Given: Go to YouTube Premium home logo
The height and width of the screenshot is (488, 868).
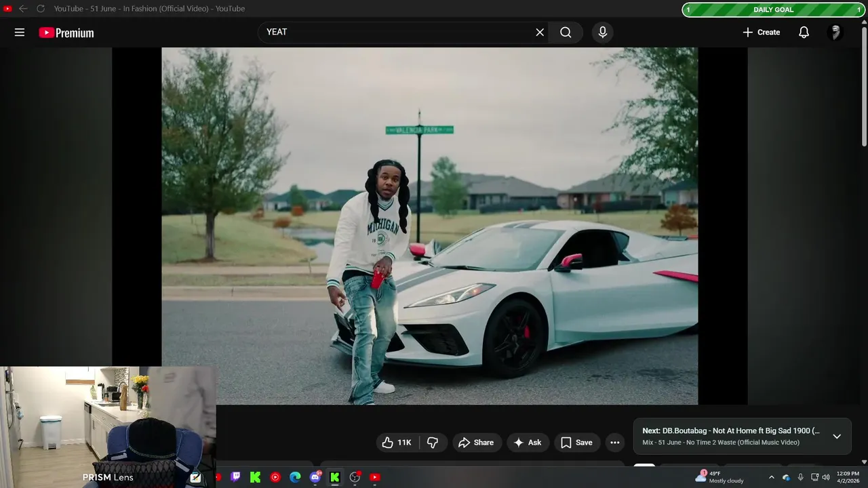Looking at the screenshot, I should coord(66,33).
